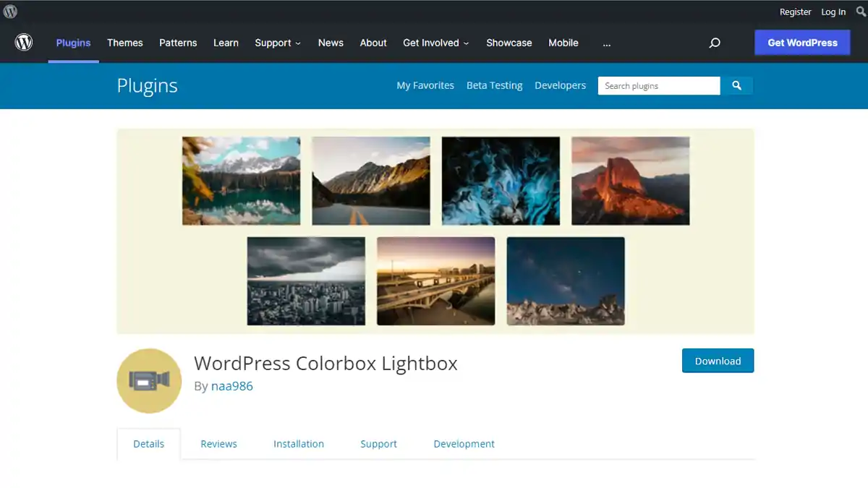Screen dimensions: 868x488
Task: Click the mountain road thumbnail
Action: (371, 181)
